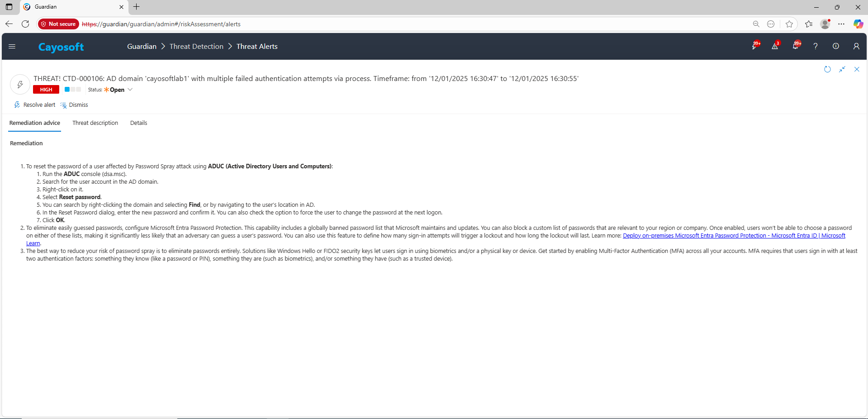Go to Threat Detection breadcrumb

[196, 47]
